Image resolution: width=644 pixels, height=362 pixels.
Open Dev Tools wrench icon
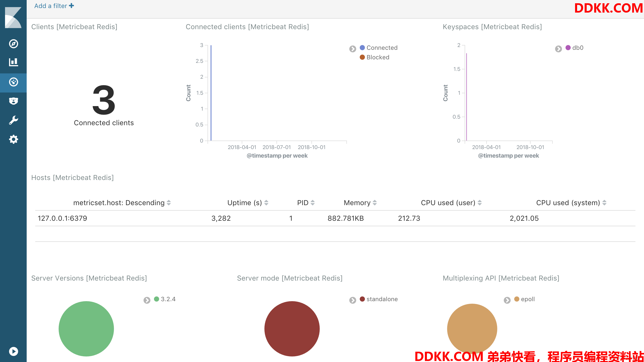pos(13,120)
